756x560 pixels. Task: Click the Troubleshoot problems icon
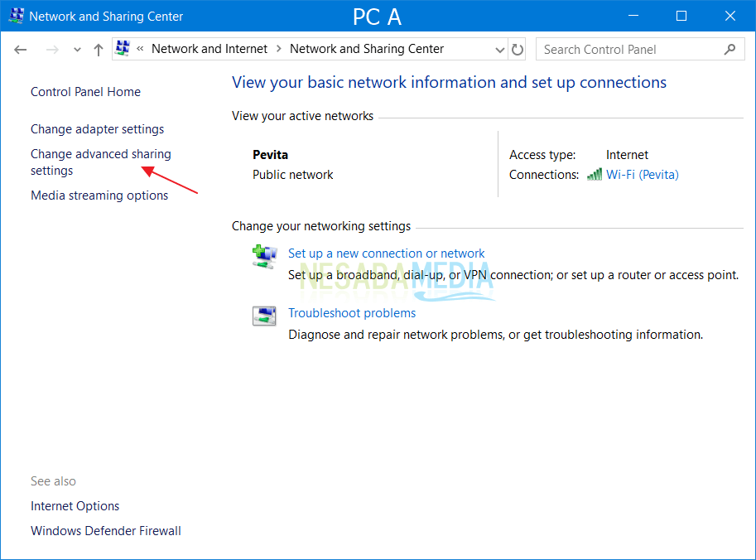pos(264,316)
